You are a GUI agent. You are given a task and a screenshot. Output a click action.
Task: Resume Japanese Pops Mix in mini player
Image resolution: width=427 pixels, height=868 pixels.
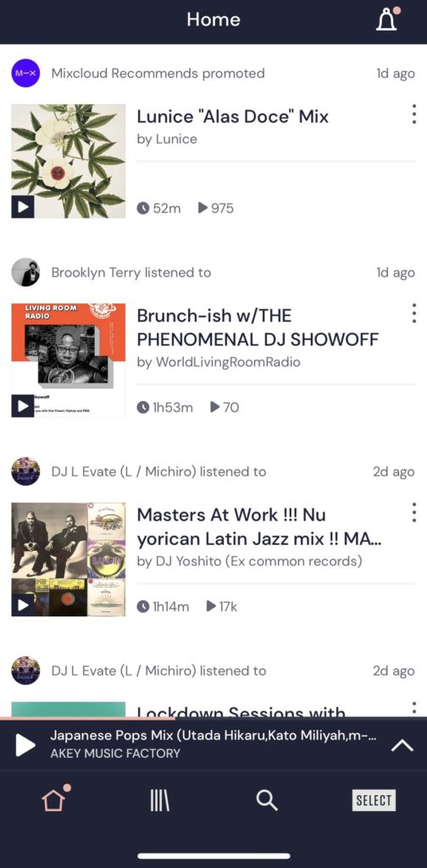click(25, 745)
